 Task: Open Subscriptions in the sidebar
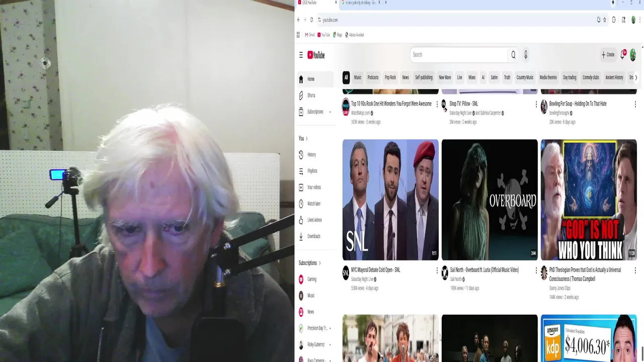click(x=315, y=112)
